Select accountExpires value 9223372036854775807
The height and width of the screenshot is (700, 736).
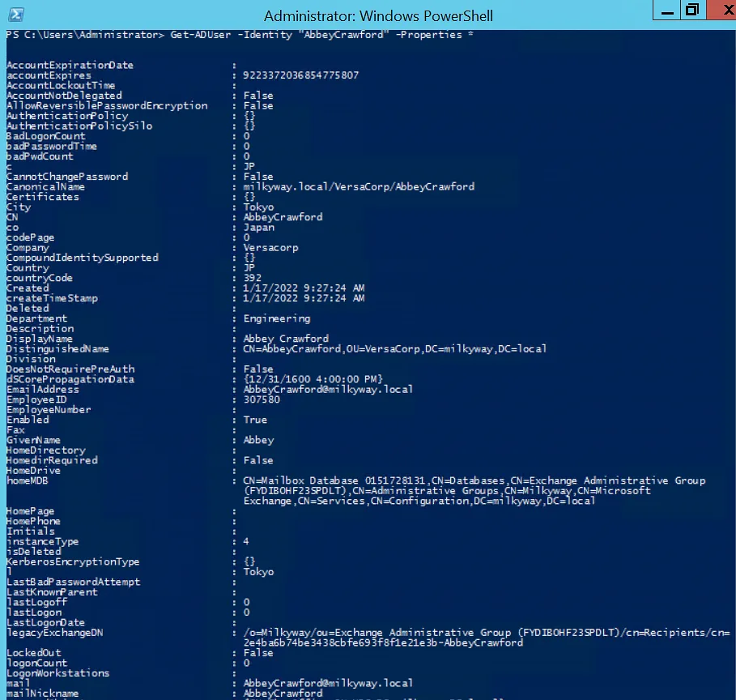click(301, 75)
